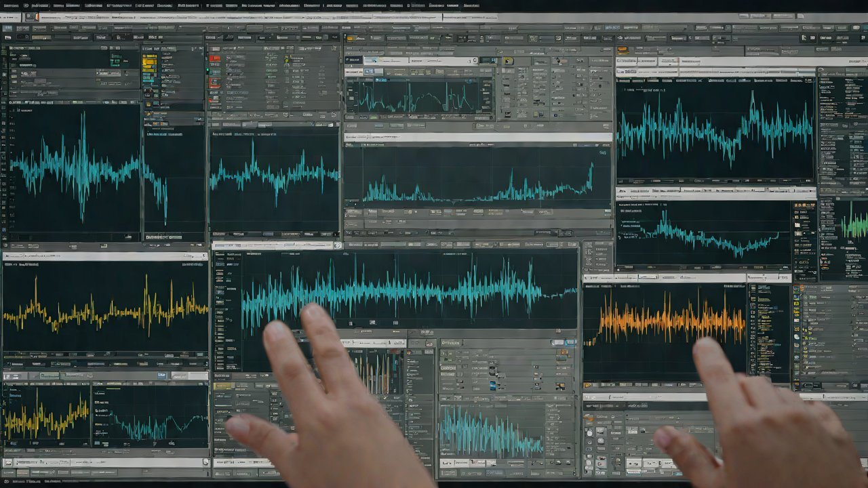Image resolution: width=868 pixels, height=488 pixels.
Task: Click the button row beneath the yellow waveform
Action: (105, 375)
